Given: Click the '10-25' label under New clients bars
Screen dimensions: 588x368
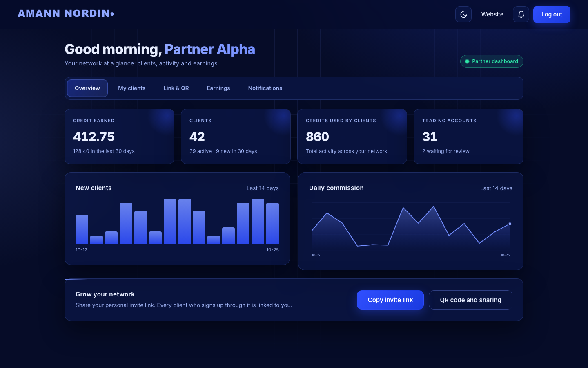Looking at the screenshot, I should coord(272,250).
